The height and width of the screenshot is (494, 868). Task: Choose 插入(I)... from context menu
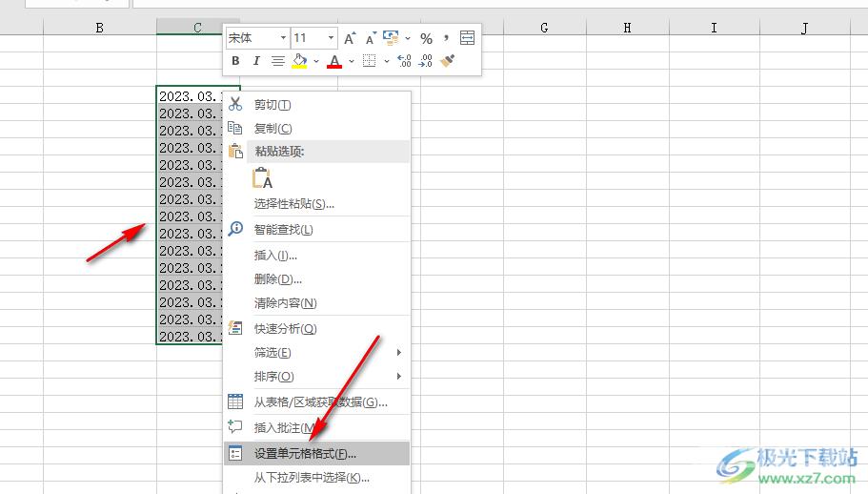tap(316, 256)
